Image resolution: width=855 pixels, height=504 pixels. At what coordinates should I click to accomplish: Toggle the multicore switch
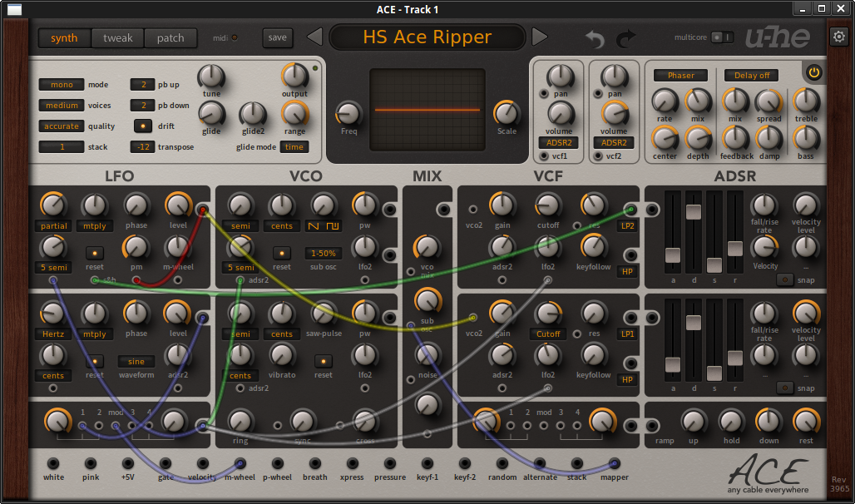click(723, 37)
